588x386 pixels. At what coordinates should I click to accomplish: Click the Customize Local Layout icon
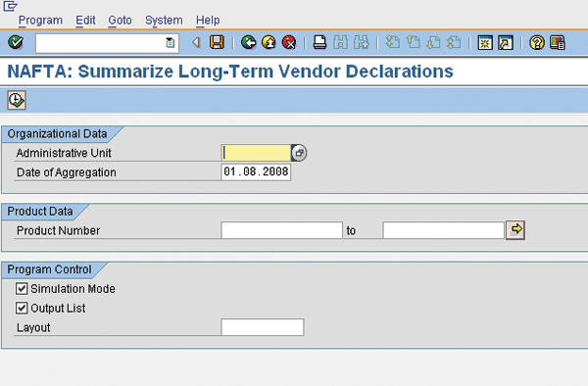tap(558, 43)
